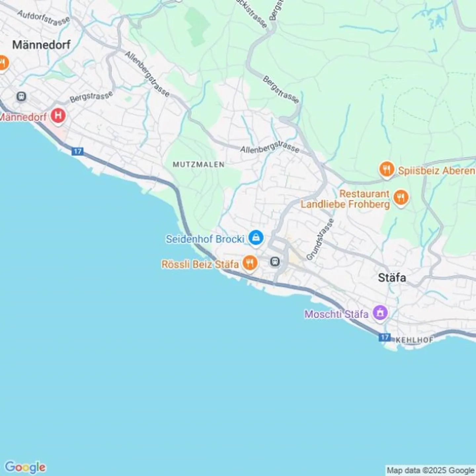Click the Map data ©2025 Google text
The height and width of the screenshot is (476, 476).
(431, 470)
